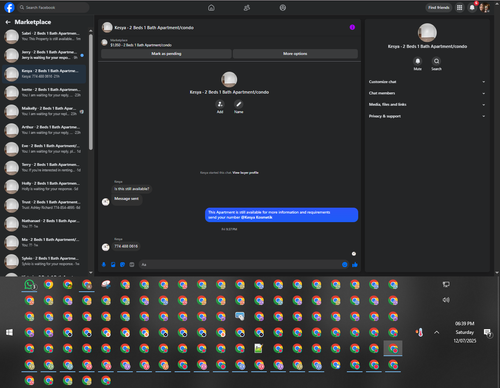
Task: Open the emoji picker in message box
Action: tap(345, 265)
